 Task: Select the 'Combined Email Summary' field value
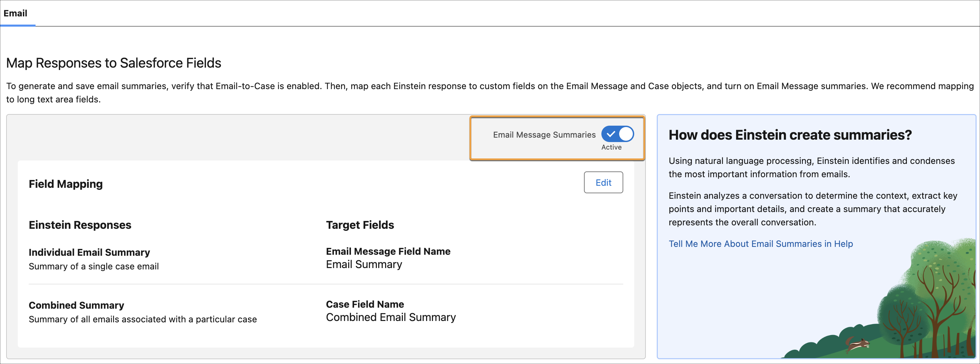[391, 317]
